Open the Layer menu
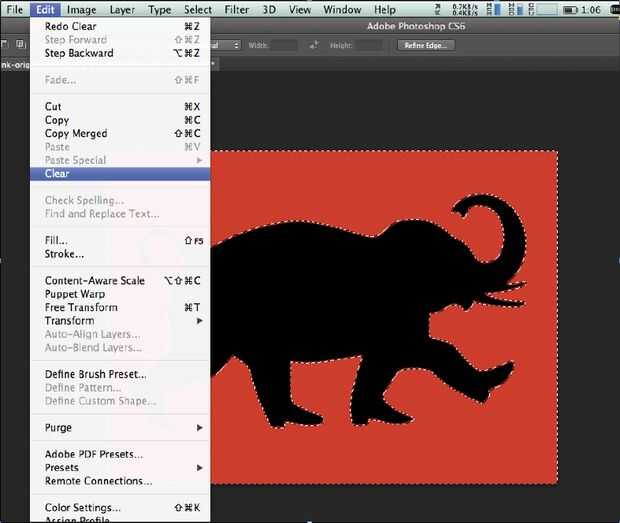Viewport: 620px width, 523px height. pyautogui.click(x=122, y=9)
